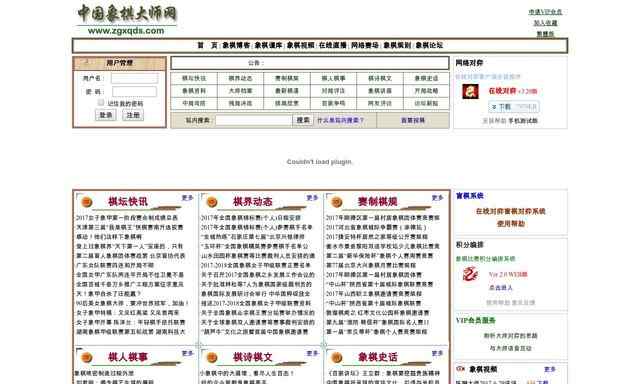Open 在线直播 in the nav bar
Image resolution: width=640 pixels, height=384 pixels.
[x=333, y=45]
